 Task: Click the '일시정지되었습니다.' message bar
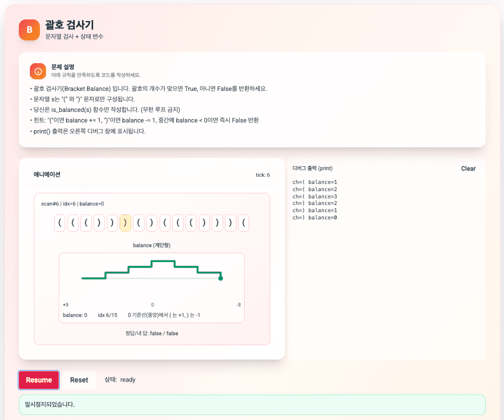[252, 404]
